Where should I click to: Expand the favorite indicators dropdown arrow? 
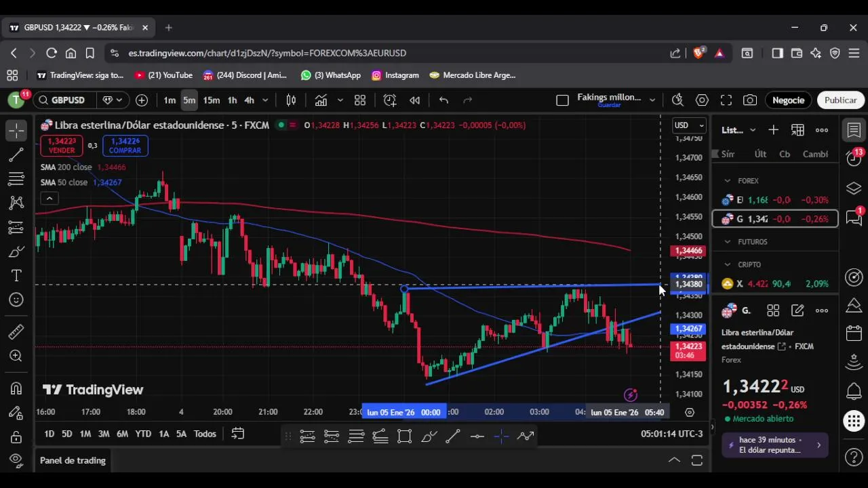340,100
